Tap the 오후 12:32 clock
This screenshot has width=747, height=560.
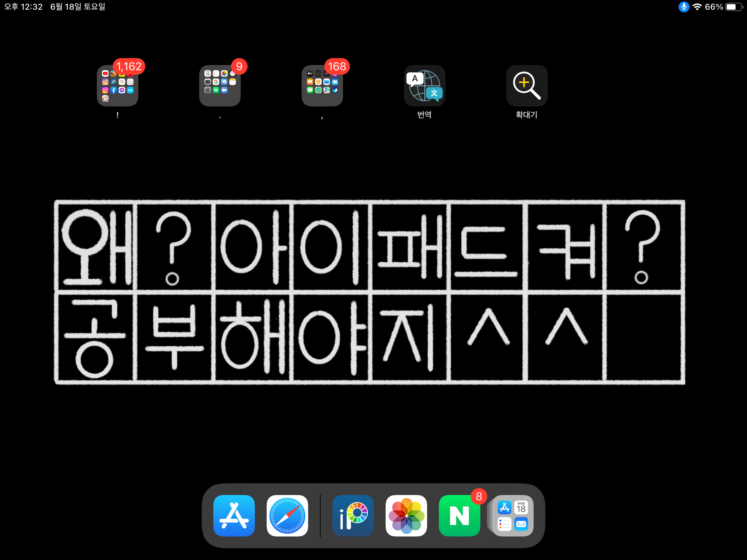23,7
